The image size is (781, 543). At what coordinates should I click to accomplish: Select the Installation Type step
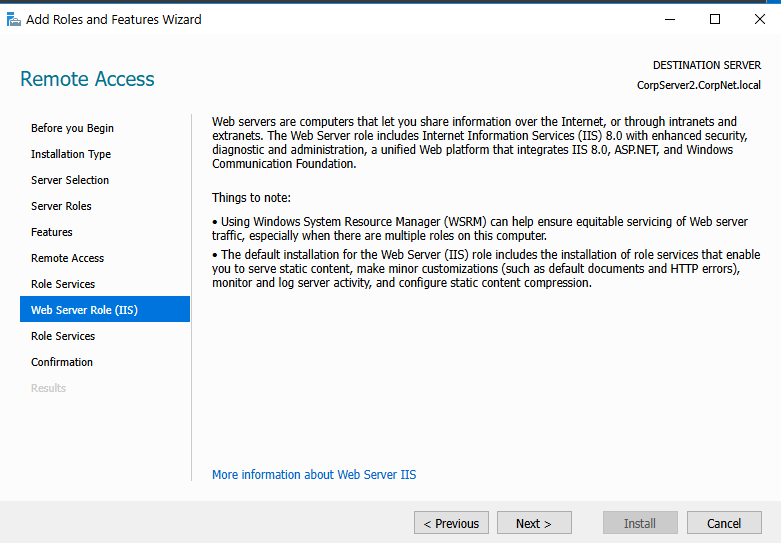[71, 154]
